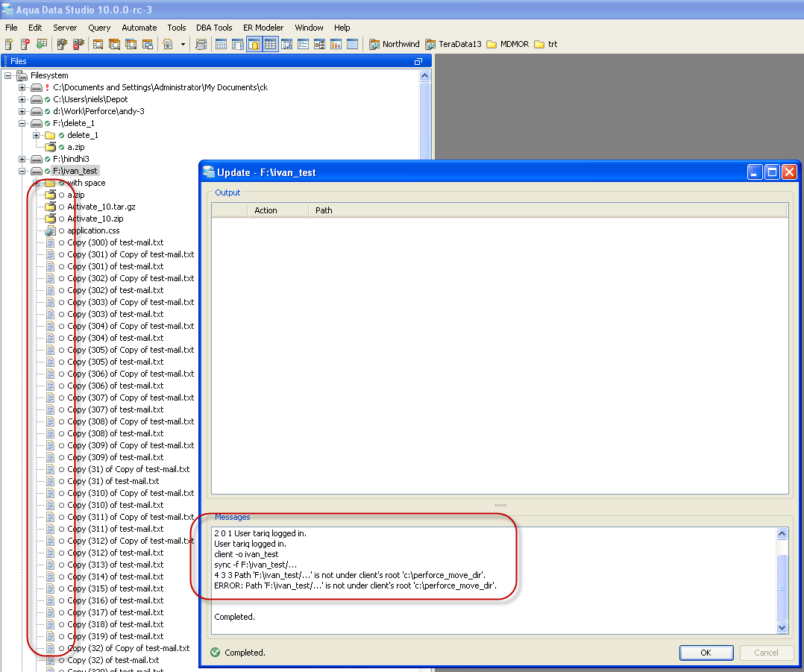
Task: Toggle the highlighted database cylinder toolbar icon
Action: tap(254, 44)
